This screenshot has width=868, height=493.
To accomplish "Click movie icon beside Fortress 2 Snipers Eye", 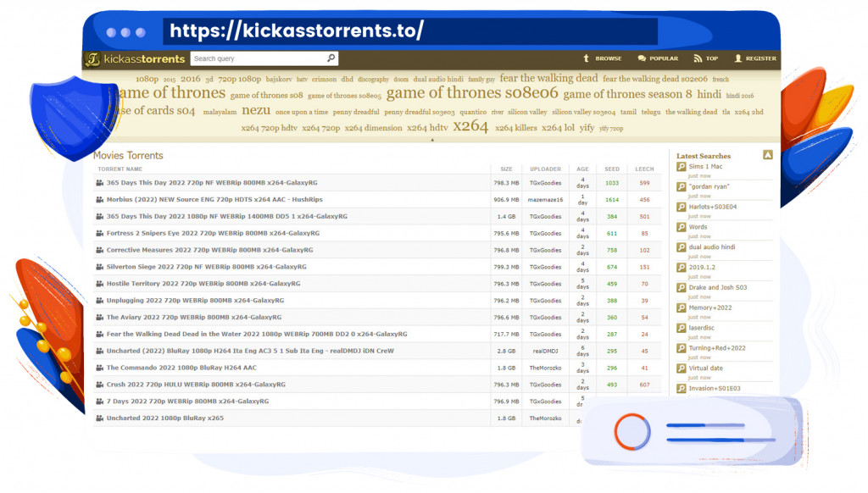I will (100, 234).
